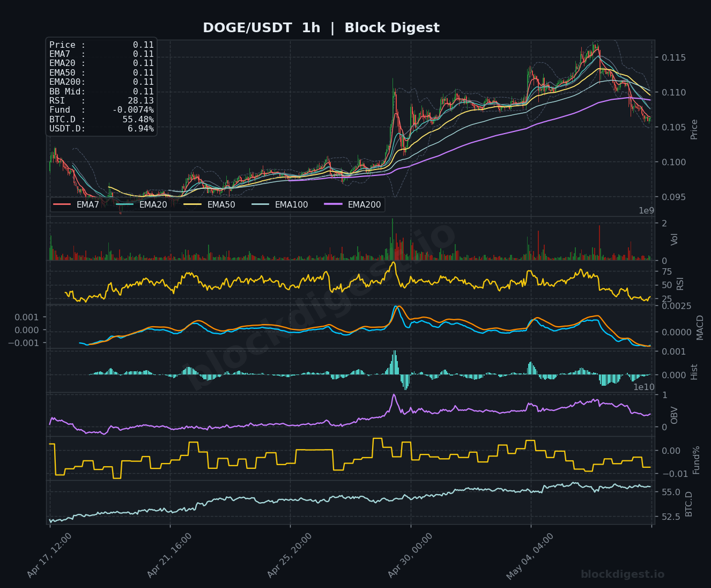Viewport: 711px width, 588px height.
Task: Click the Fund -0.0074% row in info box
Action: tap(101, 110)
